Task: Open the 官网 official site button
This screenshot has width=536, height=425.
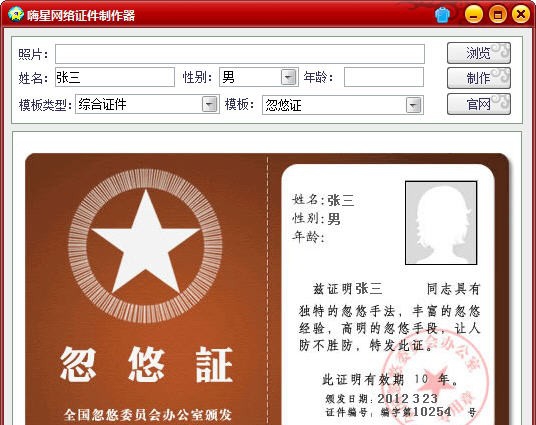Action: pos(479,104)
